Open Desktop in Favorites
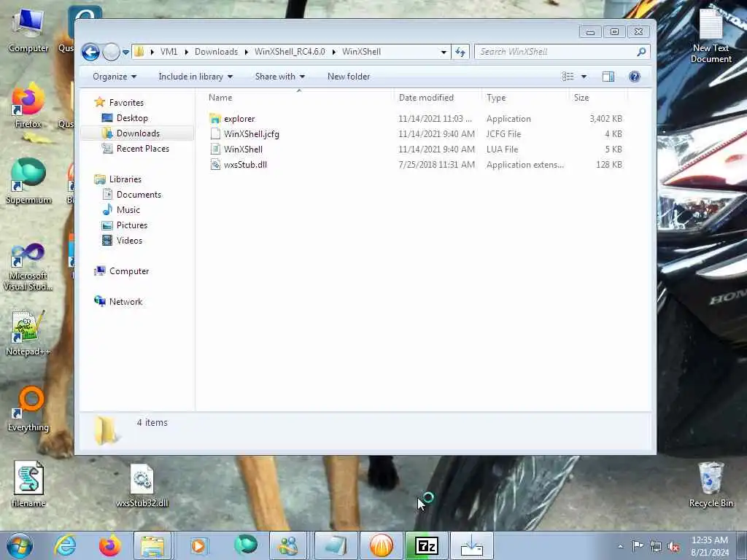 click(x=132, y=117)
